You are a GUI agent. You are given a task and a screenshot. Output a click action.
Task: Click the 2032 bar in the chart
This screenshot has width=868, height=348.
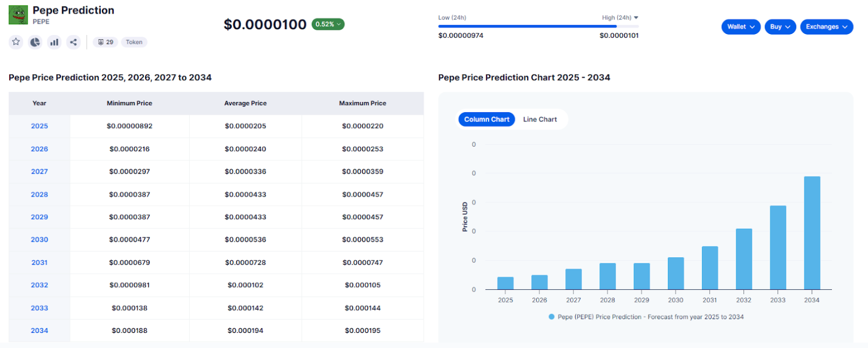744,259
